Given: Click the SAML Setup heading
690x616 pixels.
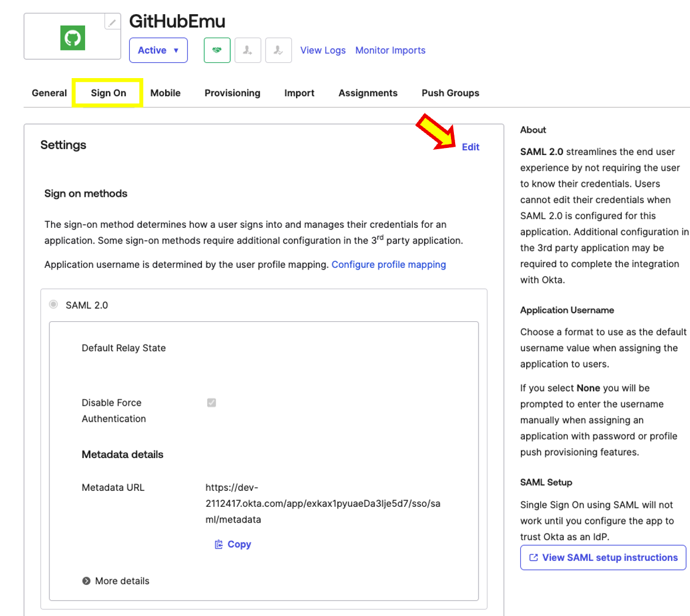Looking at the screenshot, I should click(x=546, y=482).
